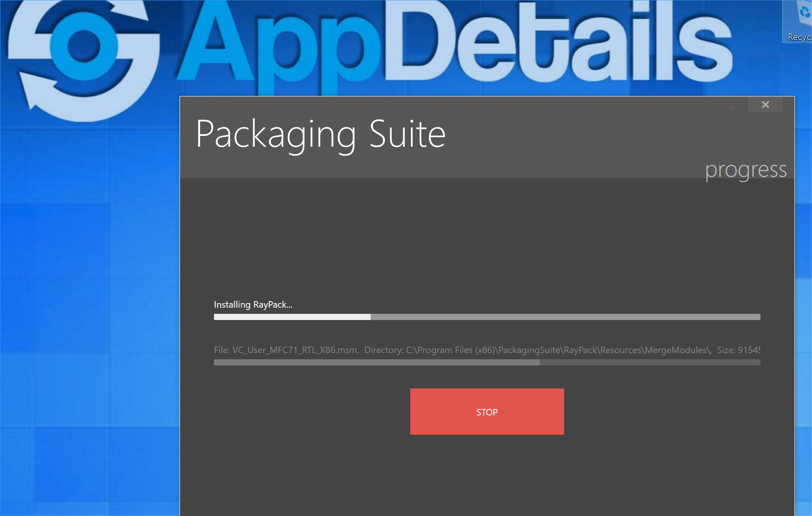Click the file copy progress bar below the file path
The width and height of the screenshot is (812, 516).
pyautogui.click(x=487, y=362)
